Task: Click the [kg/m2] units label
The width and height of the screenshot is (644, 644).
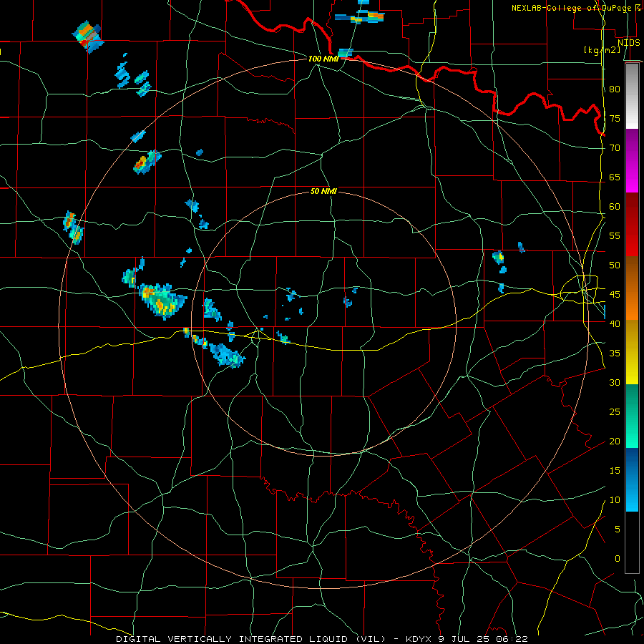Action: point(602,50)
